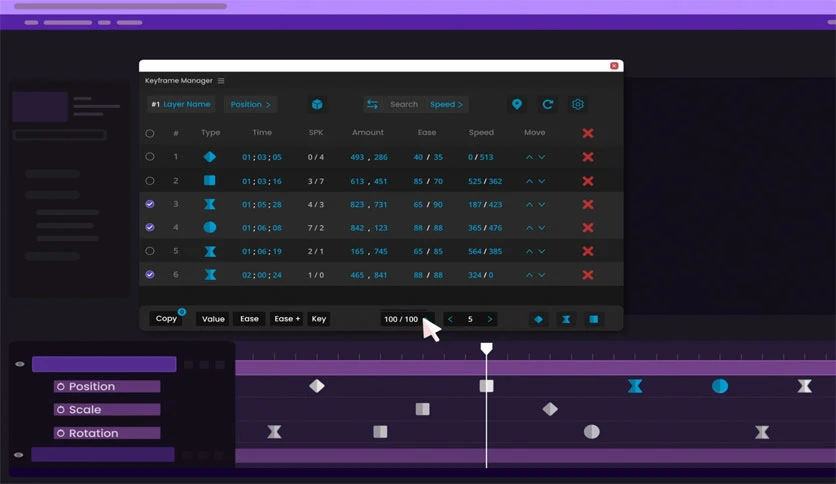Click the circle type icon in row 4
The width and height of the screenshot is (836, 484).
point(210,228)
